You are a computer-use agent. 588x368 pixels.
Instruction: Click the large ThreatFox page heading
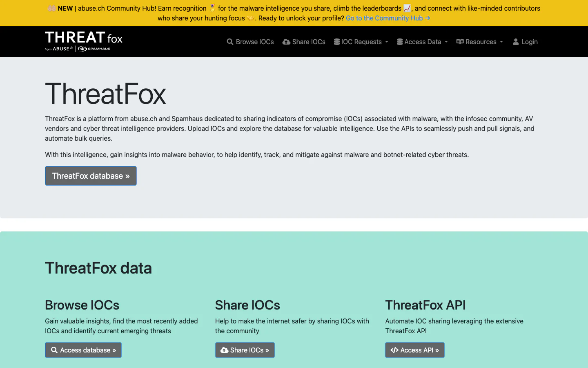(x=105, y=94)
